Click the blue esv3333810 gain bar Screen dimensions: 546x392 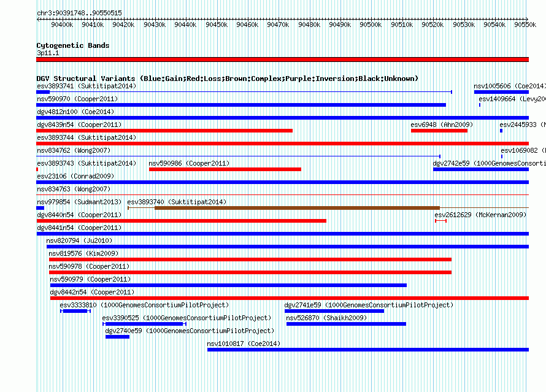pos(75,311)
